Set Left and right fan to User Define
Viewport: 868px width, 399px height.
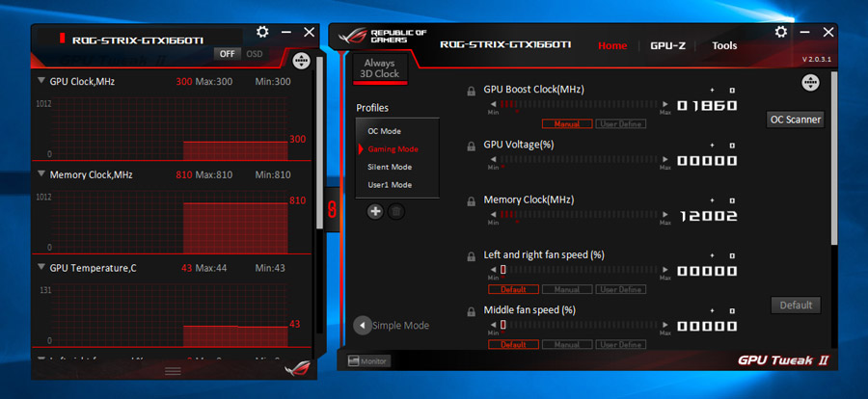pyautogui.click(x=620, y=289)
